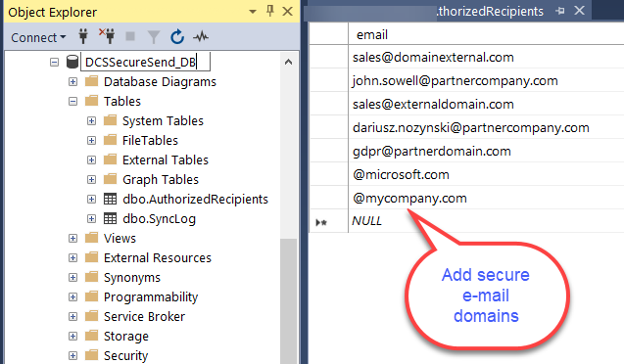Click the Filter funnel icon
The height and width of the screenshot is (364, 624).
(153, 37)
